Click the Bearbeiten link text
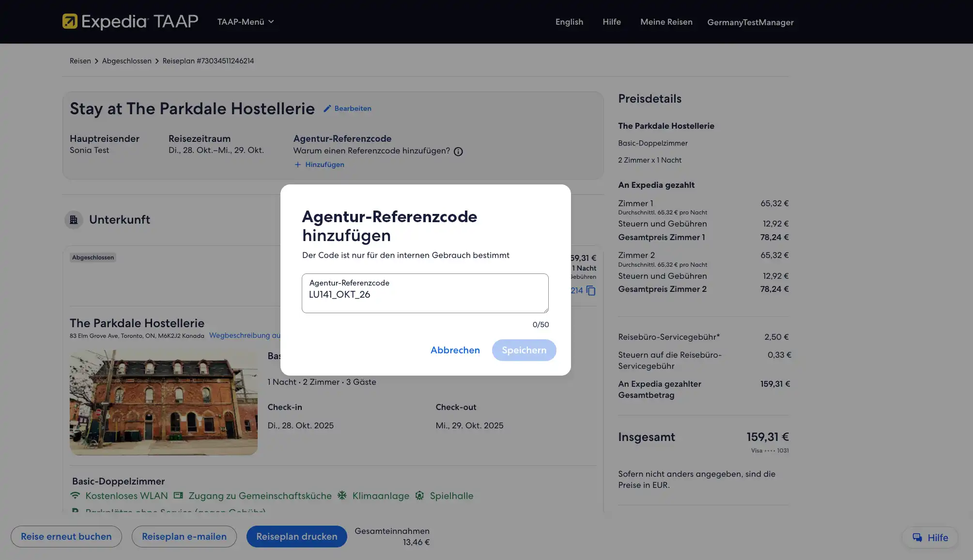Screen dimensions: 973x560 pyautogui.click(x=353, y=108)
